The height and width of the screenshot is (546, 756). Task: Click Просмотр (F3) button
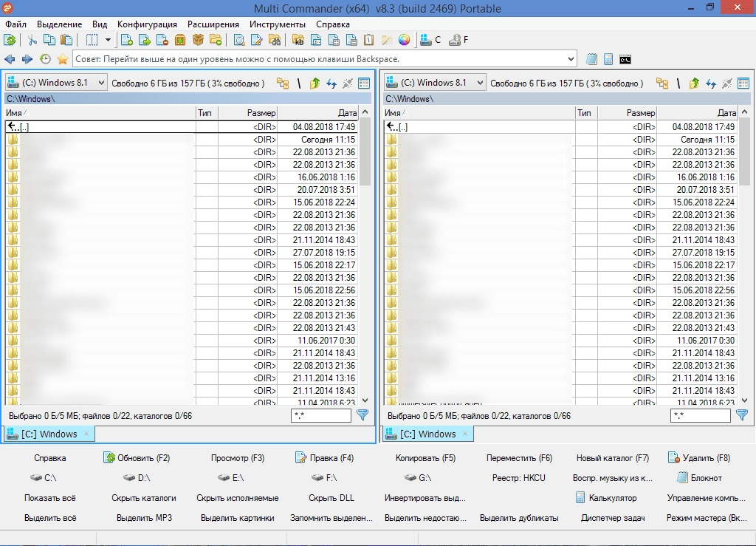click(x=238, y=458)
